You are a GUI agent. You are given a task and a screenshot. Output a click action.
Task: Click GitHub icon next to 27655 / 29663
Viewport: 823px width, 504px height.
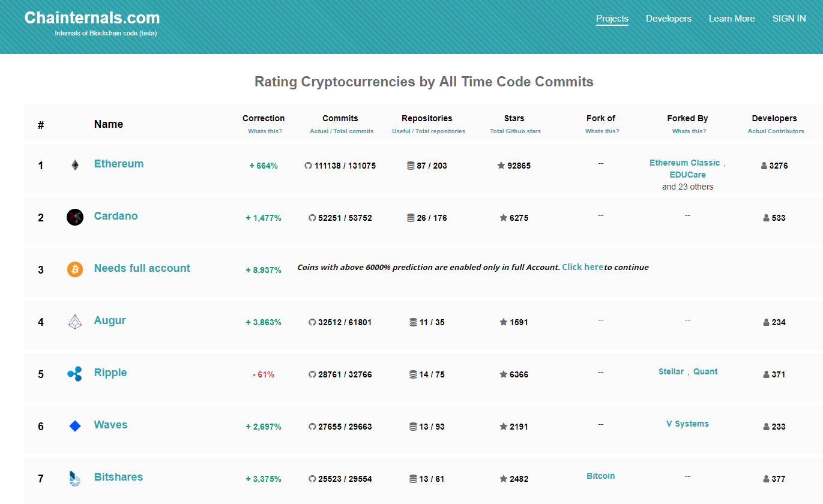[x=312, y=427]
